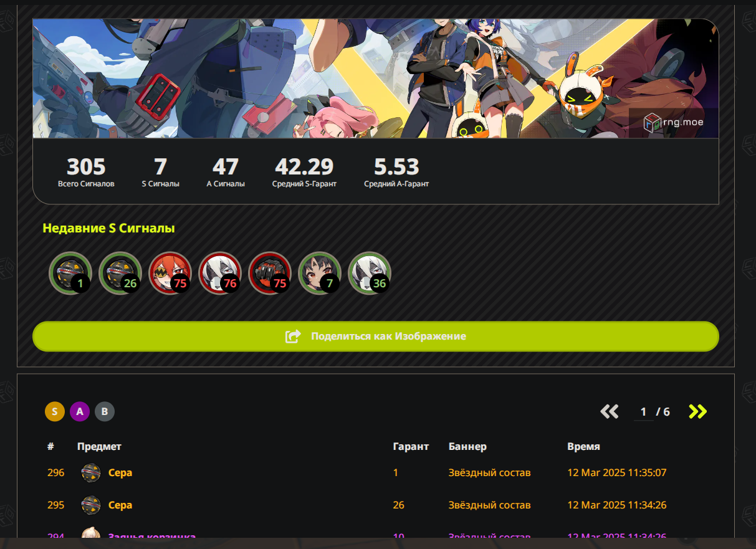Image resolution: width=756 pixels, height=549 pixels.
Task: Click the Поделиться как Изображение button
Action: click(x=376, y=337)
